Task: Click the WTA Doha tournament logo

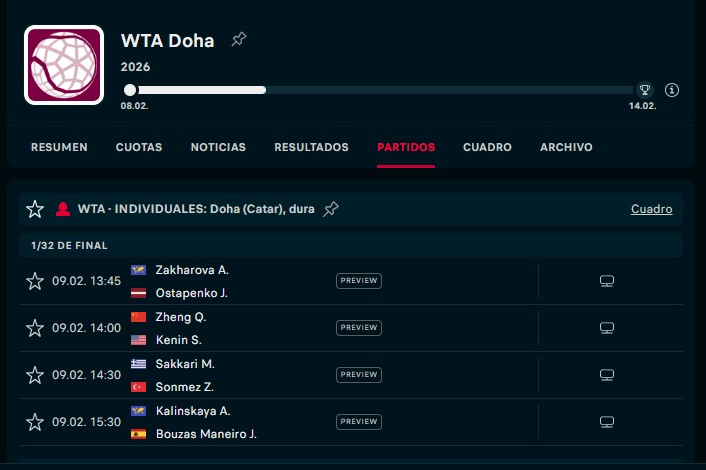Action: tap(64, 65)
